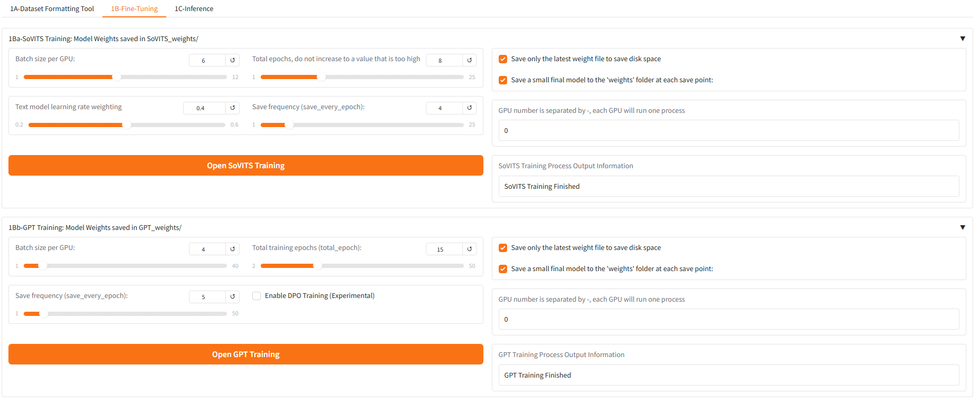This screenshot has height=404, width=980.
Task: Switch to 1A-Dataset Formatting Tool tab
Action: [52, 9]
